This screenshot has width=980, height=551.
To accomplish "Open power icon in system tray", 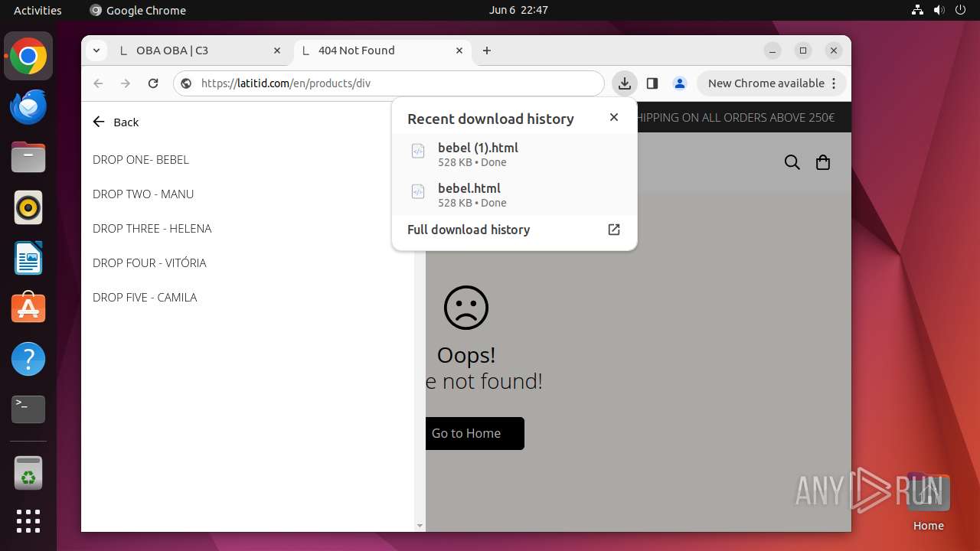I will [x=960, y=10].
